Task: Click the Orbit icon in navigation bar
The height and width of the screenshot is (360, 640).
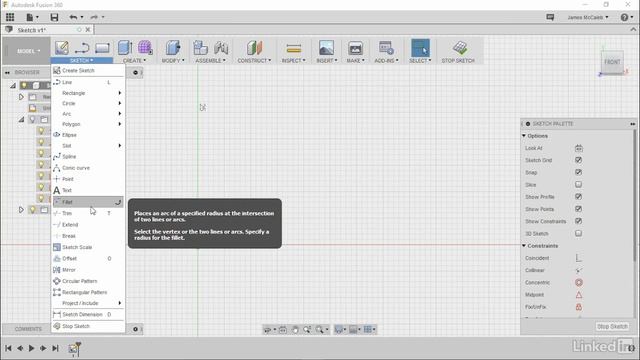Action: point(267,329)
